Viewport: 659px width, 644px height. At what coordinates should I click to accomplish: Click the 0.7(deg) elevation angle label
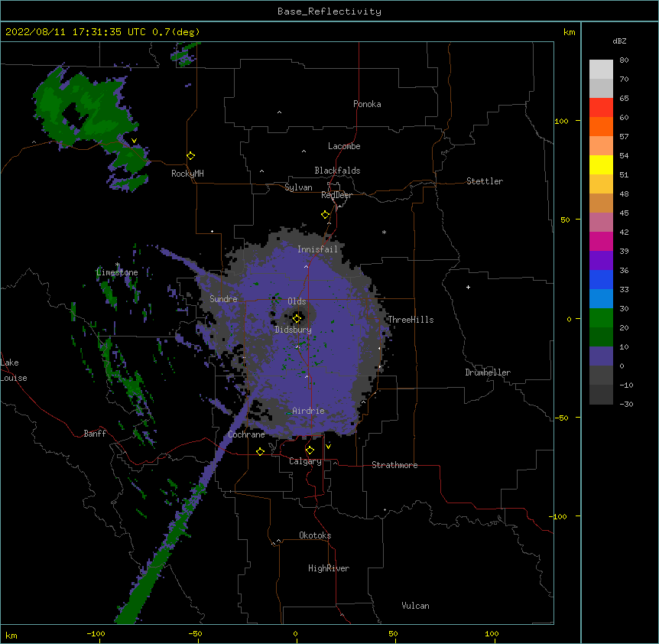tap(176, 32)
